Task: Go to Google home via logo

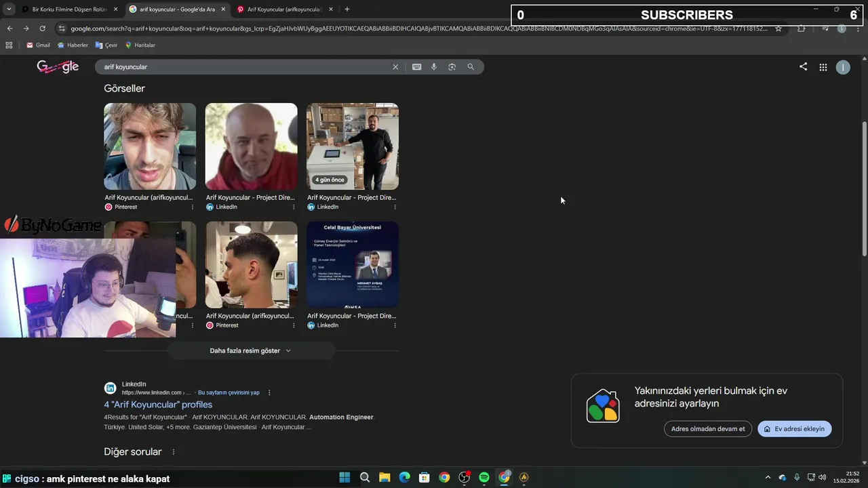Action: 58,66
